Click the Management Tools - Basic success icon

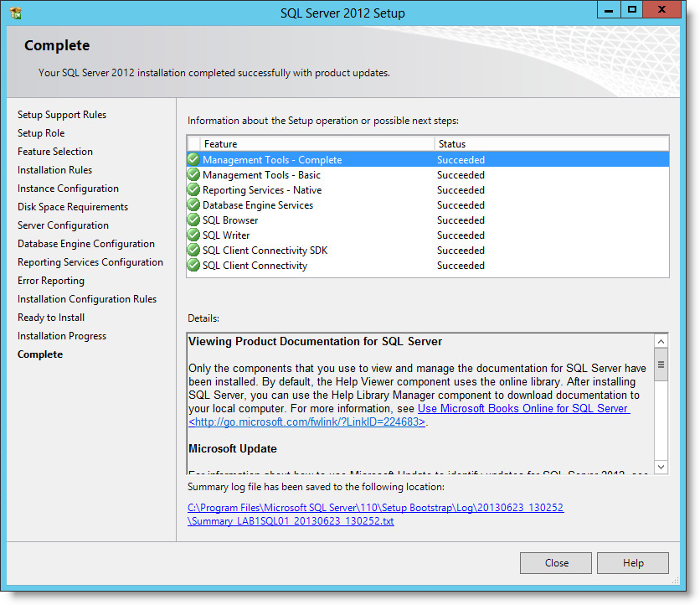coord(193,174)
